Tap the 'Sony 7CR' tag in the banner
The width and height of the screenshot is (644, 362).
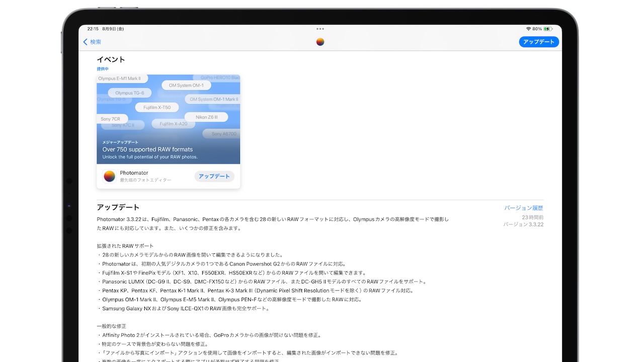[x=112, y=119]
